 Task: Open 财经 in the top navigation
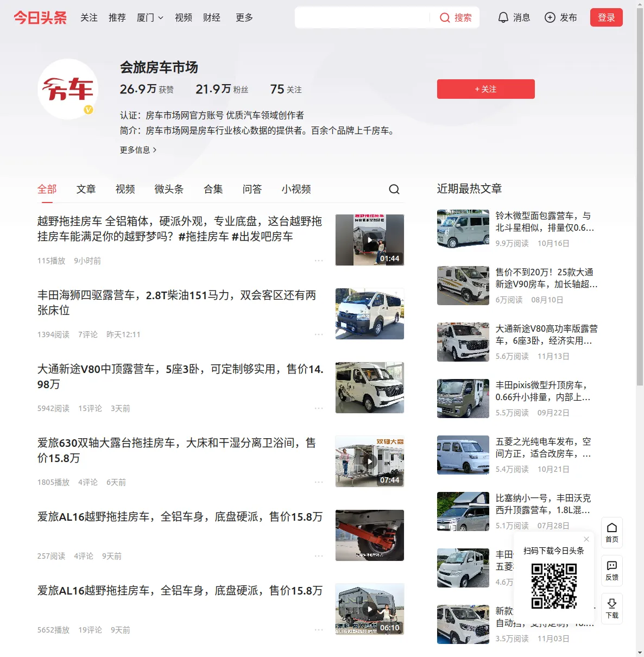(212, 17)
